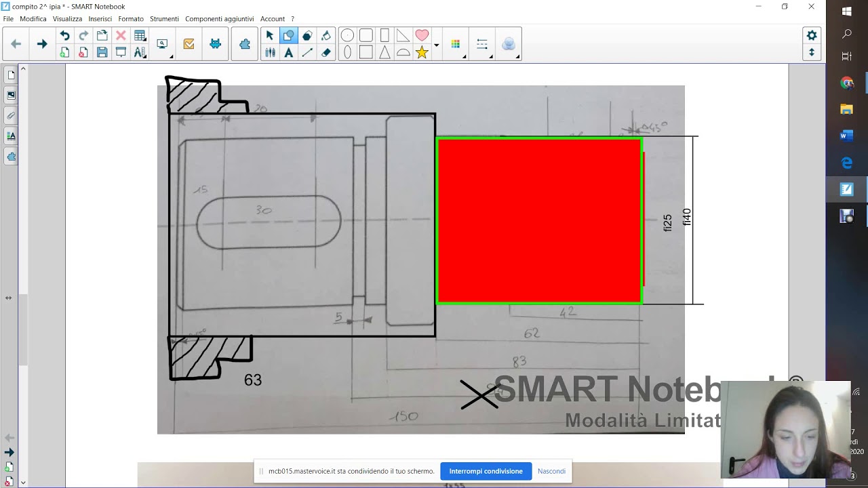
Task: Open measurement tools menu
Action: pos(140,52)
